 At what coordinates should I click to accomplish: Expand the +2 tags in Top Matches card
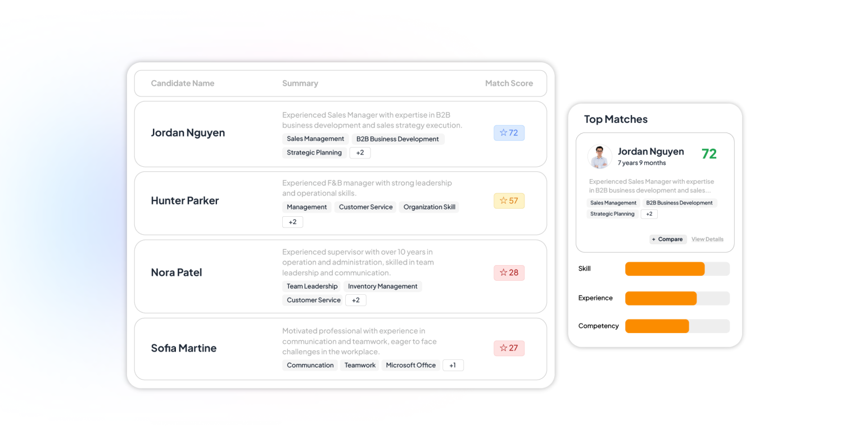(x=649, y=214)
